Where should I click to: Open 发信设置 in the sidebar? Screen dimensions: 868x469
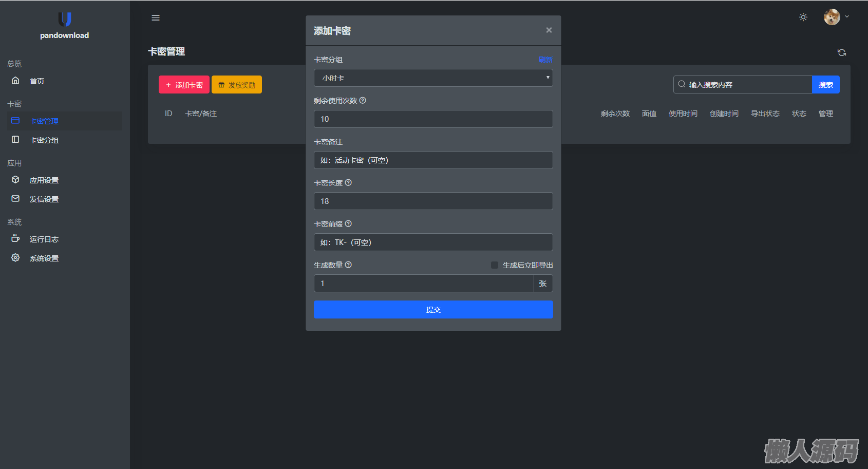(44, 199)
